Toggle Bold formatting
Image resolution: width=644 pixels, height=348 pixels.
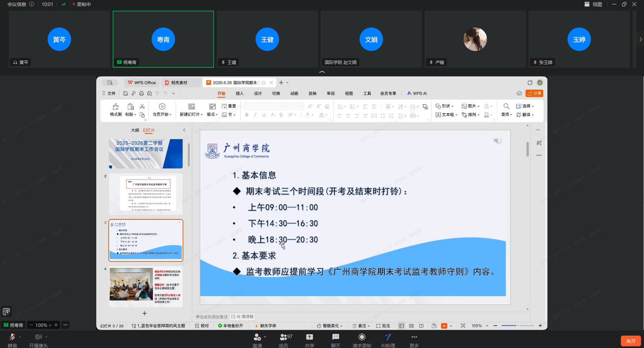(247, 115)
